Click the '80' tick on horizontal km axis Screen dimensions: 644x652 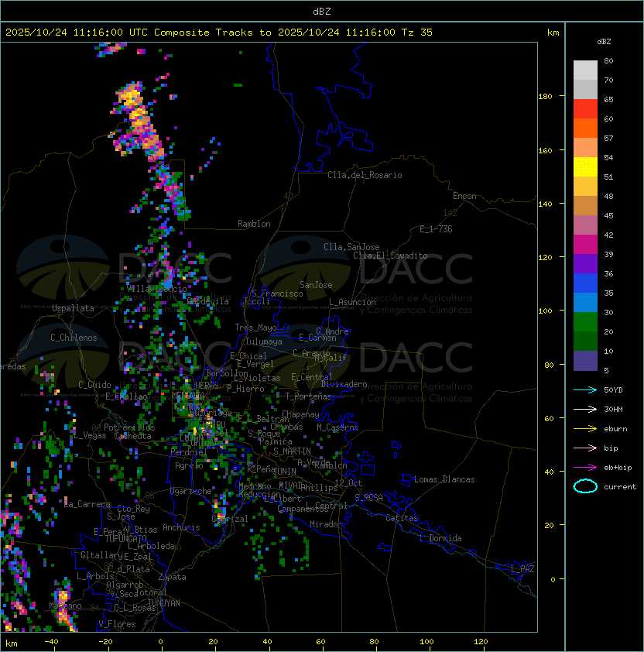coord(374,642)
